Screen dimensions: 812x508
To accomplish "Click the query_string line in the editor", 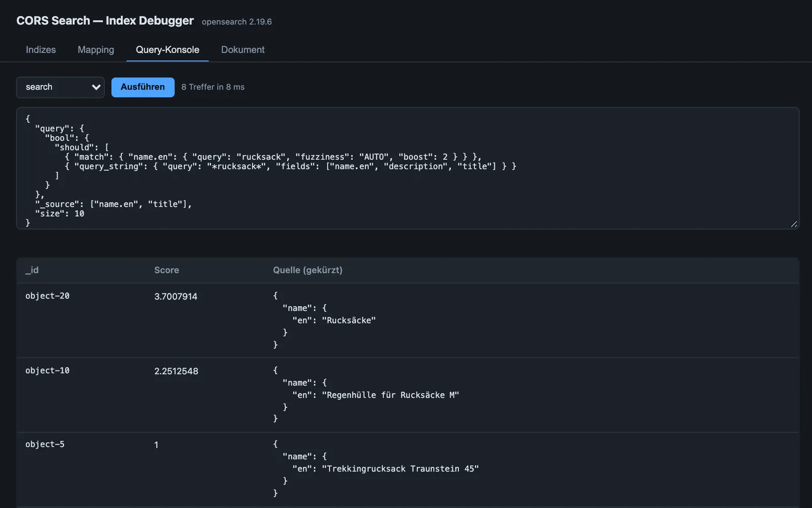I will point(290,166).
